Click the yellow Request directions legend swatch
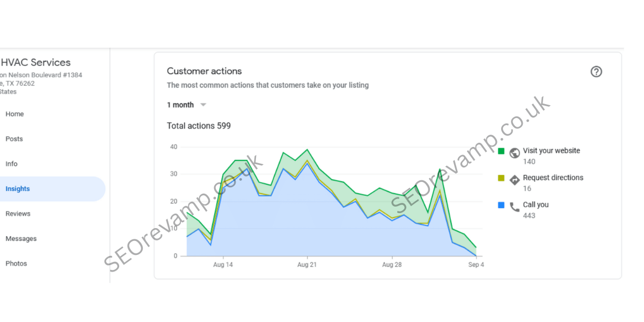This screenshot has height=322, width=644. point(501,178)
